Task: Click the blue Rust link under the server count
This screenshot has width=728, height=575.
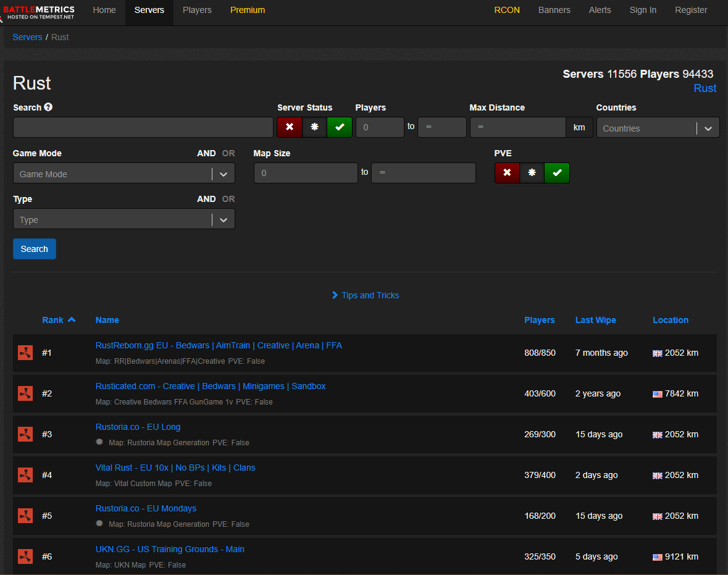Action: tap(705, 88)
